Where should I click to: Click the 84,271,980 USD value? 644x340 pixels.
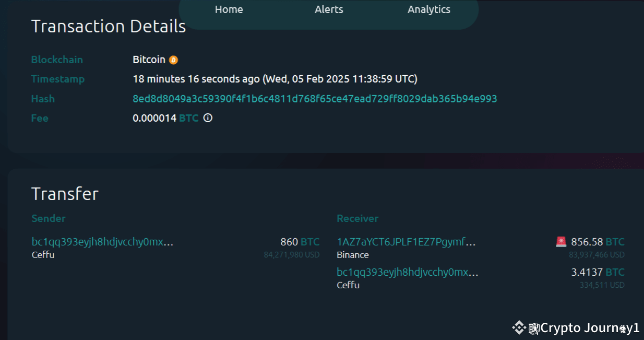click(292, 254)
